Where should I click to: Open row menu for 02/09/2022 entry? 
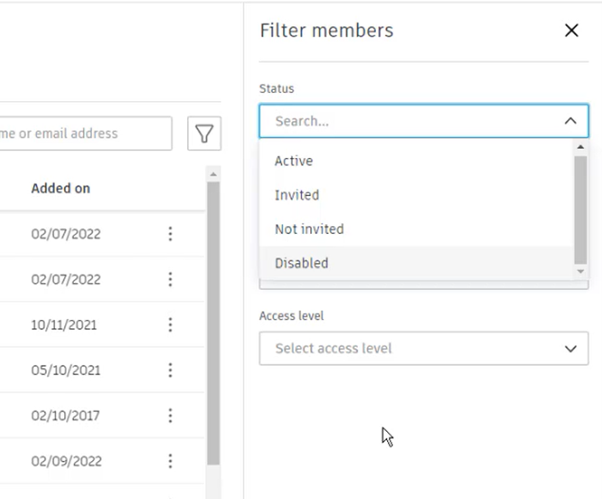click(170, 461)
